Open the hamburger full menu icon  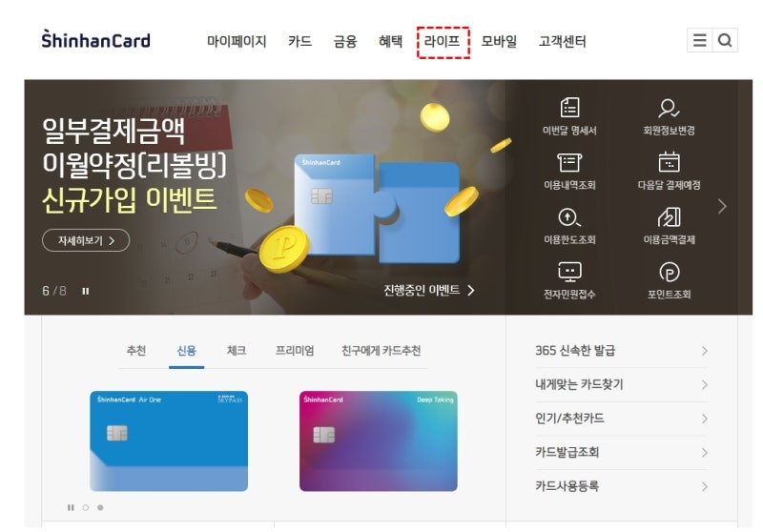pos(700,40)
